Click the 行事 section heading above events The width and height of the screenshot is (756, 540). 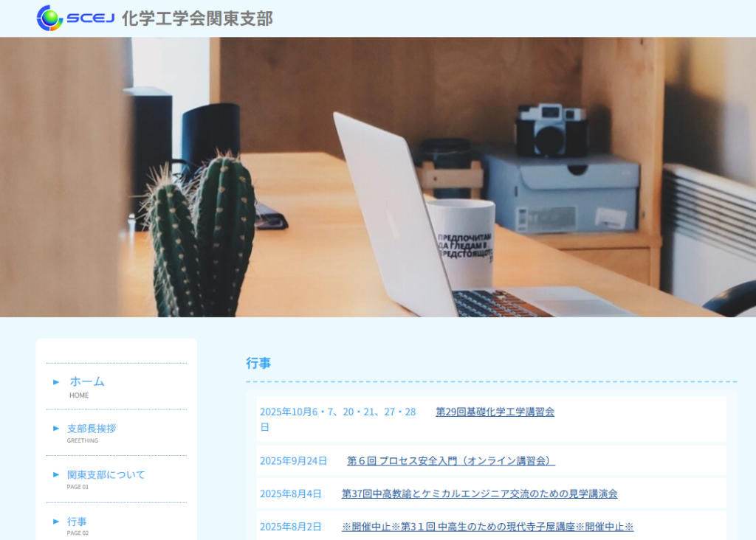[x=258, y=363]
